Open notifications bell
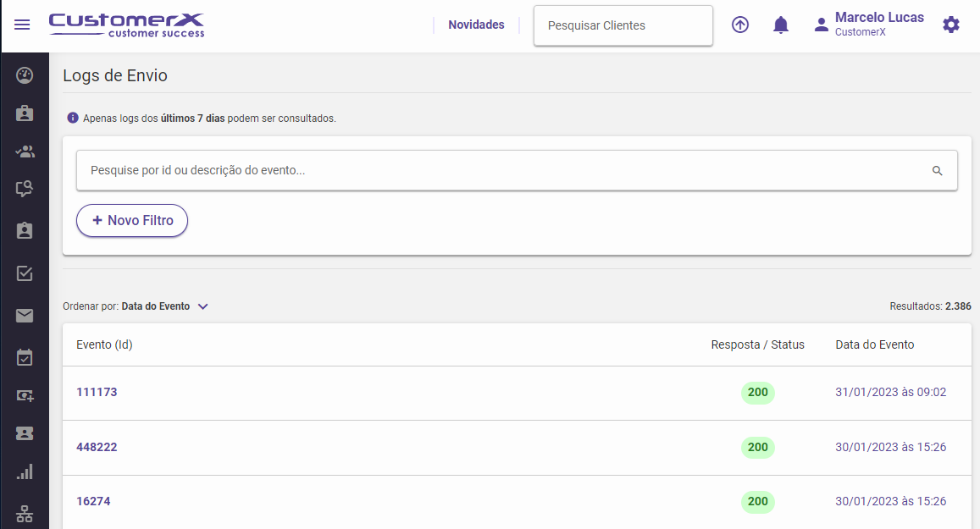The height and width of the screenshot is (529, 980). 781,25
